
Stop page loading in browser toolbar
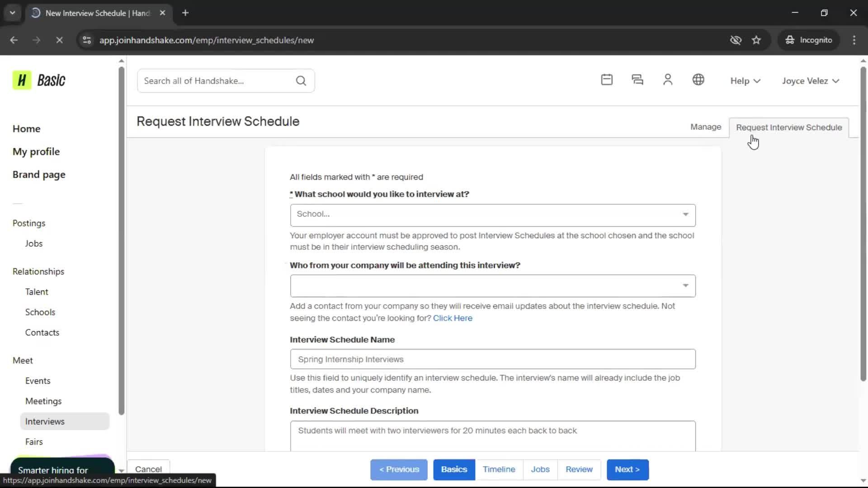pos(59,40)
